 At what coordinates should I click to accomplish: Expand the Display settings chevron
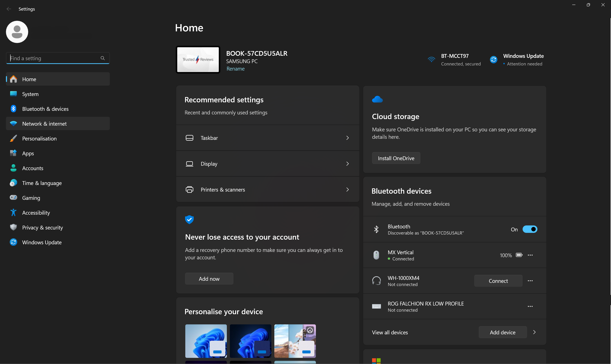click(x=347, y=164)
